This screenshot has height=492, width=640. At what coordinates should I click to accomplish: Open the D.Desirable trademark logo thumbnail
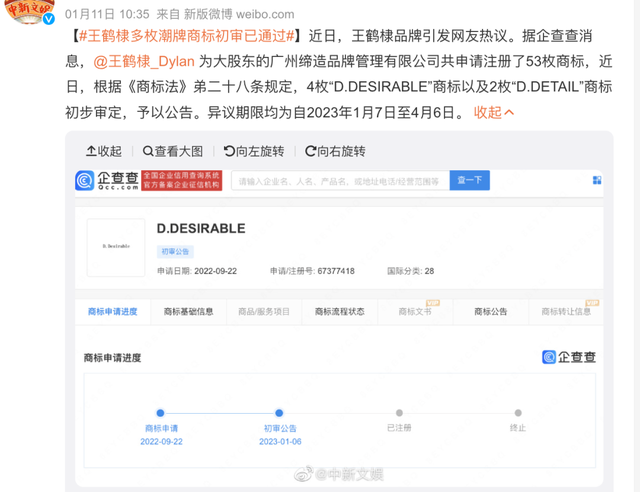point(116,247)
